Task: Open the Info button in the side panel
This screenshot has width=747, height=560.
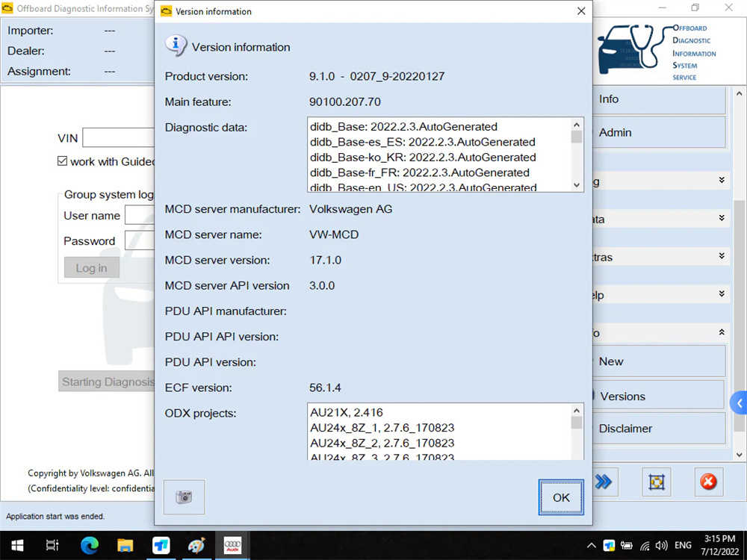Action: (659, 99)
